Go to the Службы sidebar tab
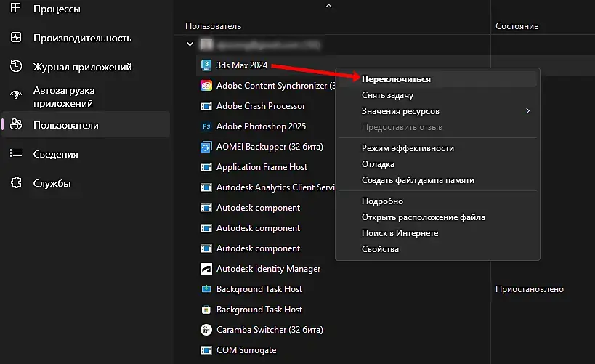Image resolution: width=595 pixels, height=364 pixels. [52, 183]
